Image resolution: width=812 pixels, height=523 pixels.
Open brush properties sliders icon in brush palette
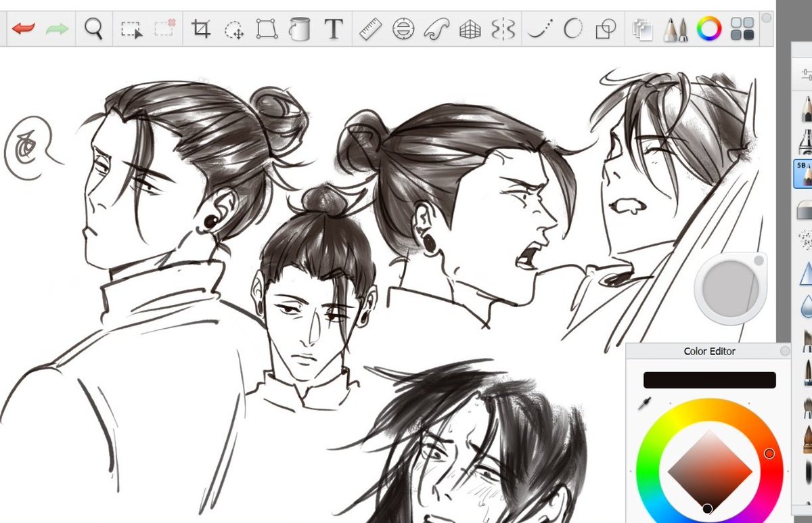click(x=806, y=74)
